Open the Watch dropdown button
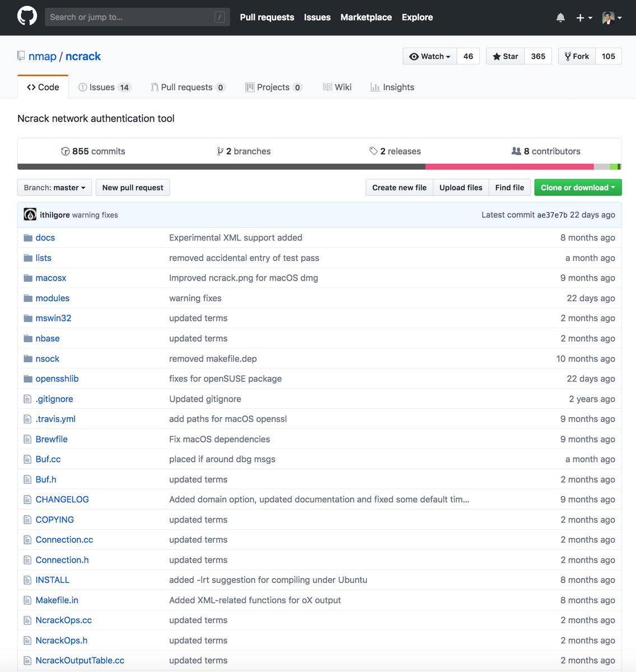The width and height of the screenshot is (636, 672). tap(430, 56)
